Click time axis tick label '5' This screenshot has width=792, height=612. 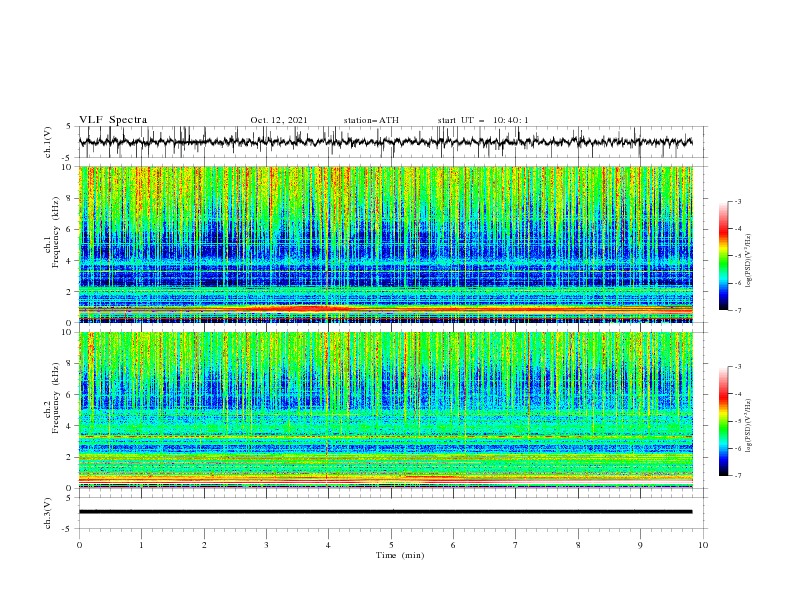(391, 545)
